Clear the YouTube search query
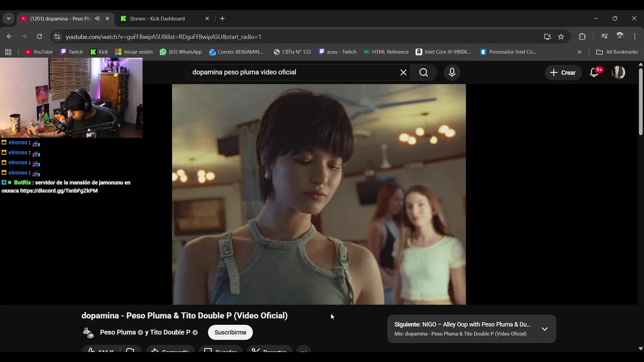644x362 pixels. (x=404, y=72)
